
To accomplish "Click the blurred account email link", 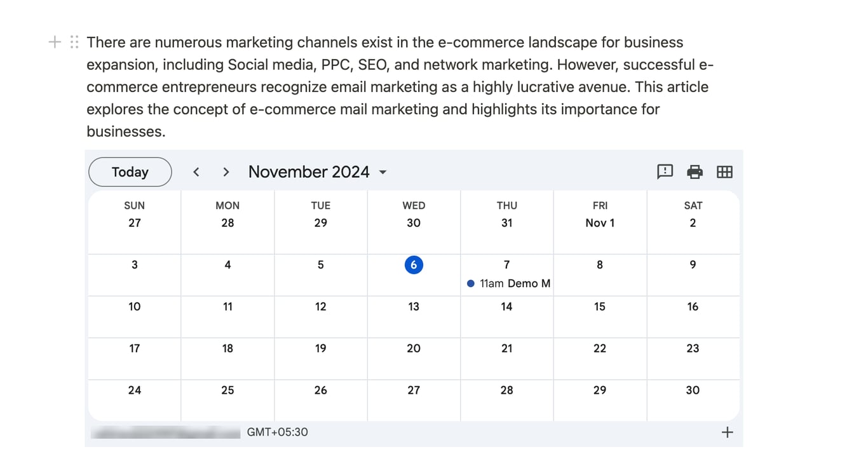I will (165, 432).
